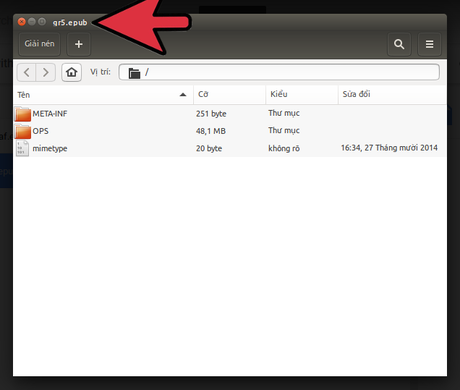The width and height of the screenshot is (460, 390).
Task: Select the mimetype file
Action: click(230, 148)
